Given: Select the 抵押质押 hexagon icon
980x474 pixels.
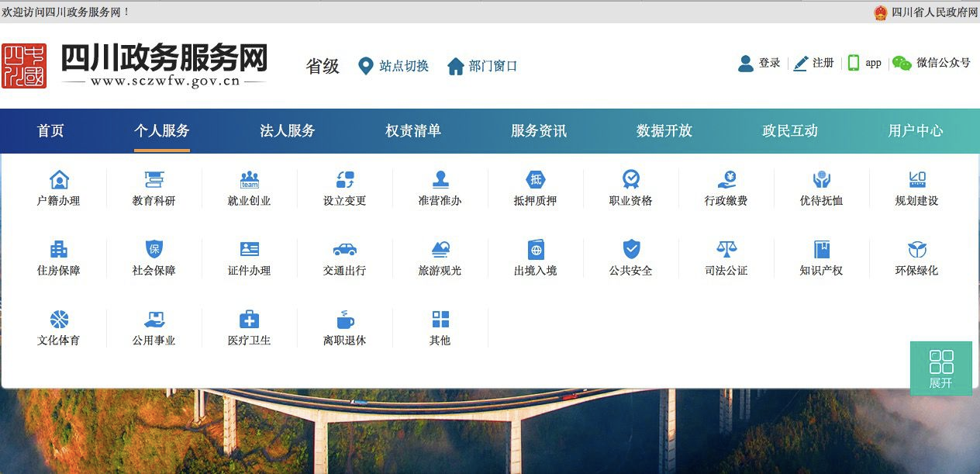Looking at the screenshot, I should click(x=536, y=180).
